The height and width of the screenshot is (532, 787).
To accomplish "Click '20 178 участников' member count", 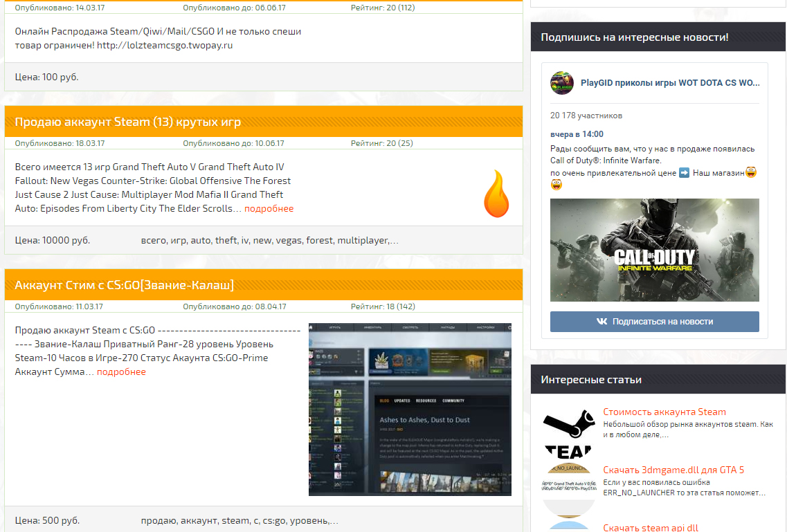I will 586,116.
